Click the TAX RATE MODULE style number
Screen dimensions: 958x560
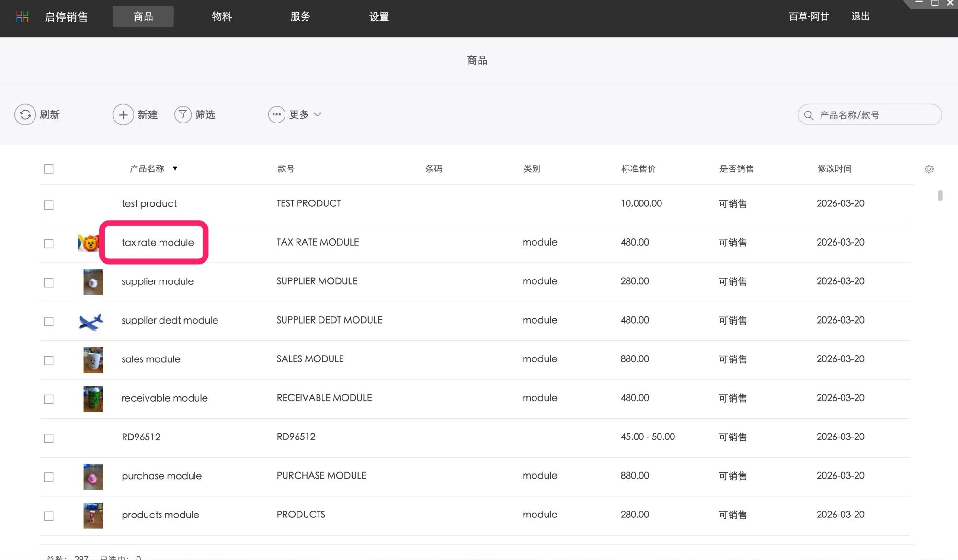318,242
